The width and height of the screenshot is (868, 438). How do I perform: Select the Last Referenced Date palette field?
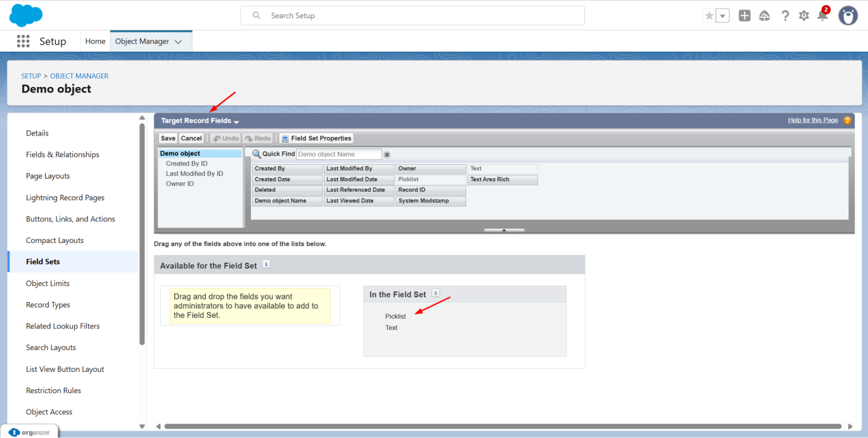click(359, 190)
